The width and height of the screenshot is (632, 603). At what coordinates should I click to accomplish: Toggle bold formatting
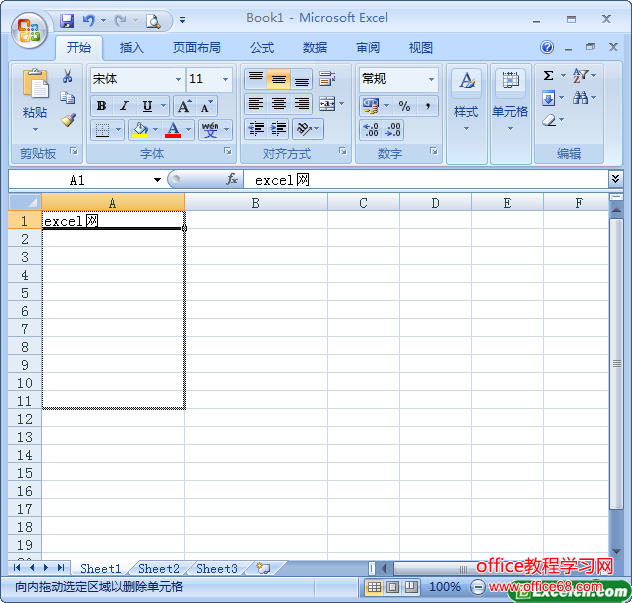tap(102, 106)
